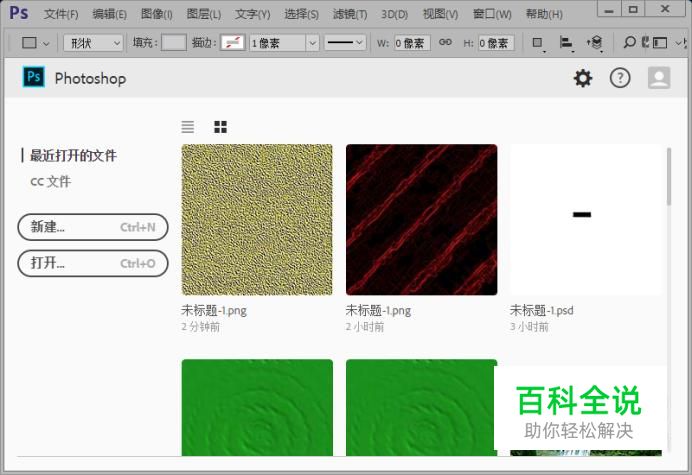Select CC 文件 in sidebar
Image resolution: width=692 pixels, height=475 pixels.
point(50,181)
